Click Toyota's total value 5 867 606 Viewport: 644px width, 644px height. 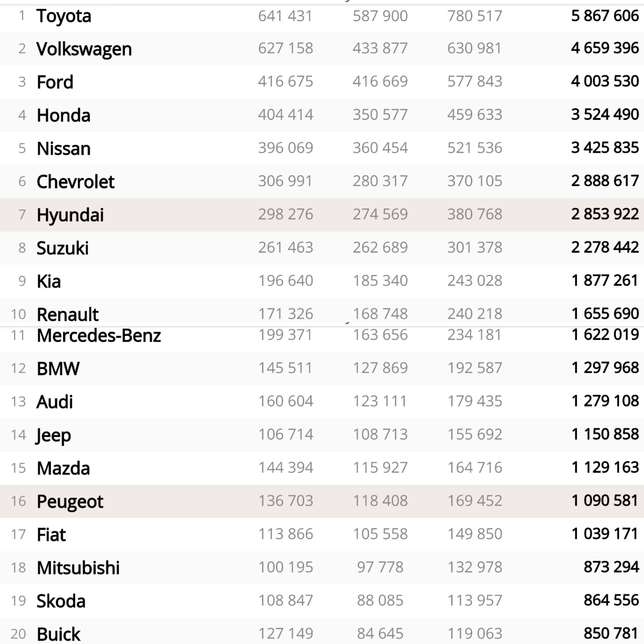tap(605, 16)
